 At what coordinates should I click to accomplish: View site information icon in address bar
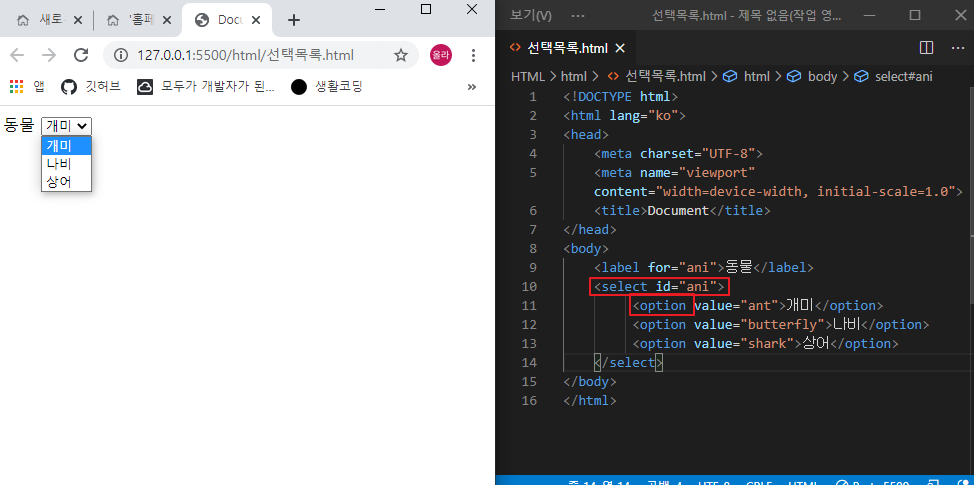[x=121, y=55]
